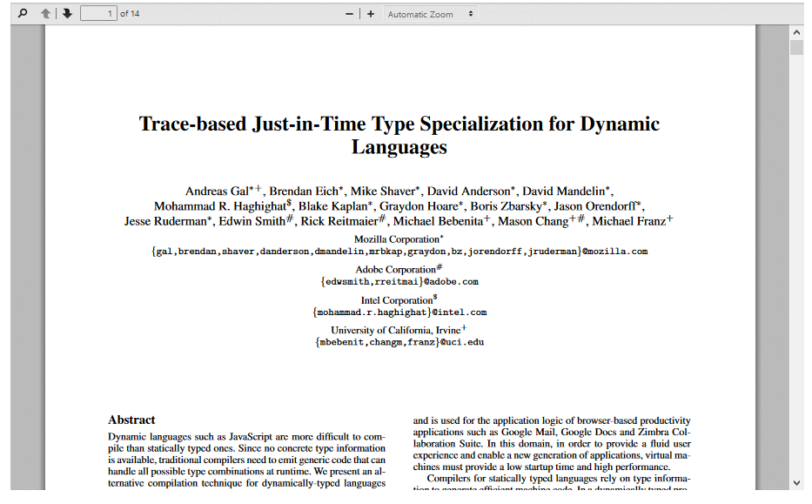Click the scrollbar down arrow
Screen dimensions: 812x504
tap(796, 482)
